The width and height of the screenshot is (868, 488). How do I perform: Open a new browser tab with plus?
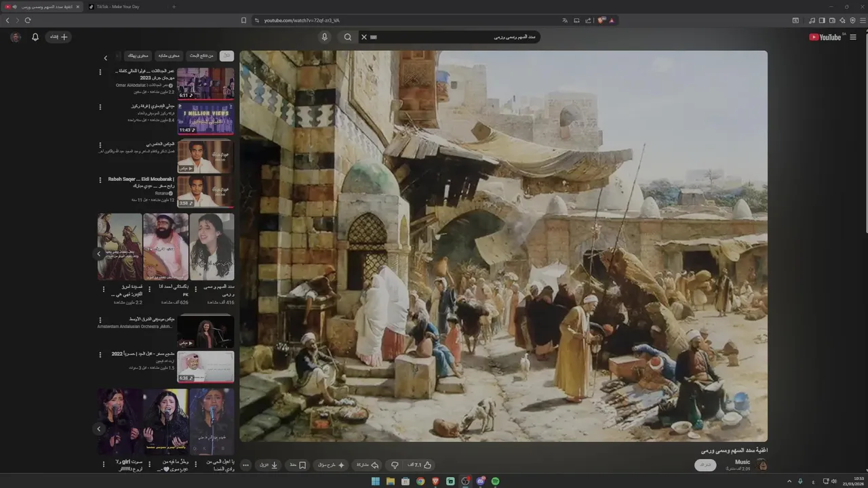tap(174, 7)
